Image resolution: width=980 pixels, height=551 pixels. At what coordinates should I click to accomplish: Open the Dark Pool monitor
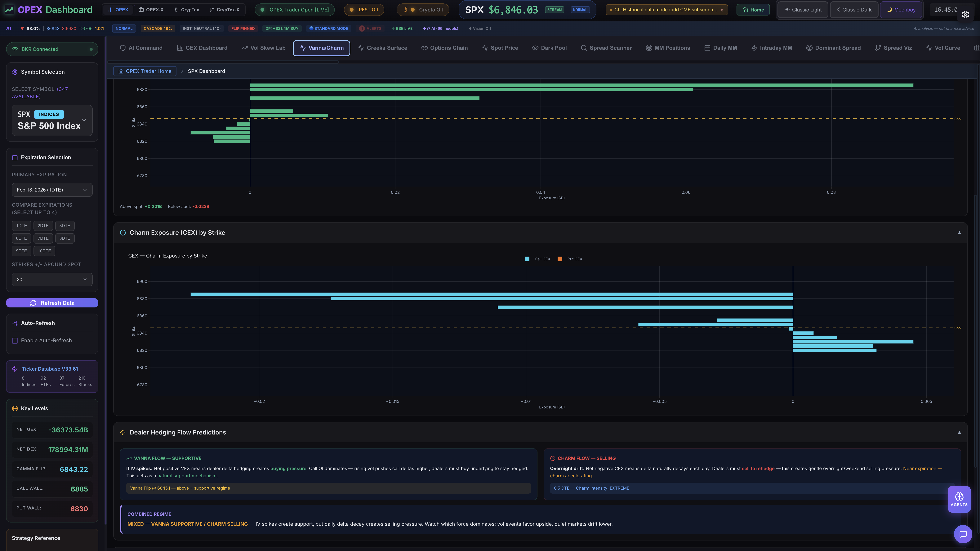tap(549, 48)
